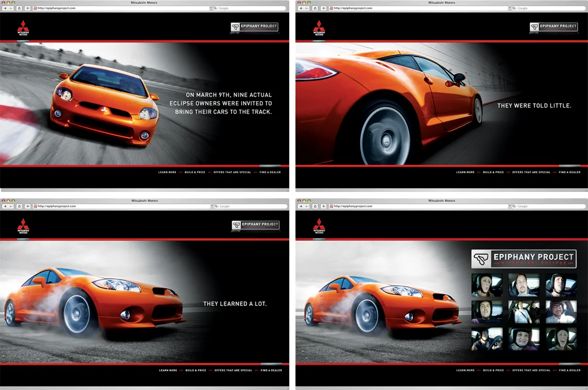Viewport: 588px width, 390px height.
Task: Play the top-left helmeted driver video thumbnail
Action: point(487,285)
